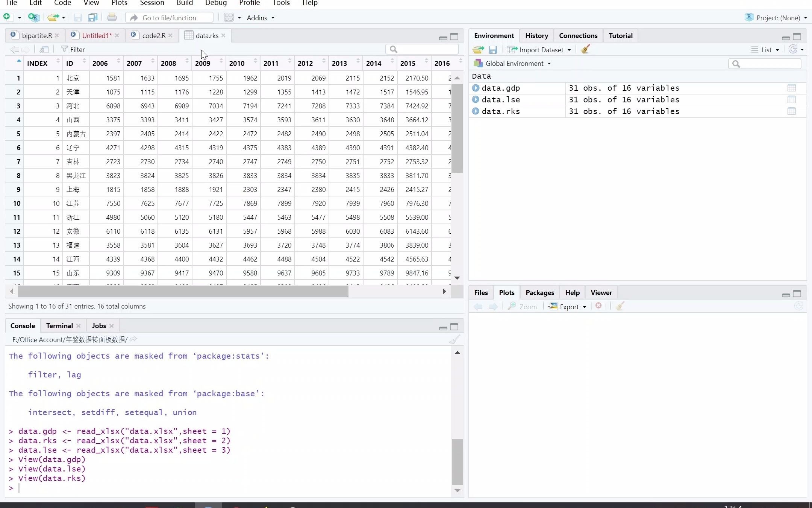Click the data viewer search field
The height and width of the screenshot is (508, 812).
click(425, 49)
